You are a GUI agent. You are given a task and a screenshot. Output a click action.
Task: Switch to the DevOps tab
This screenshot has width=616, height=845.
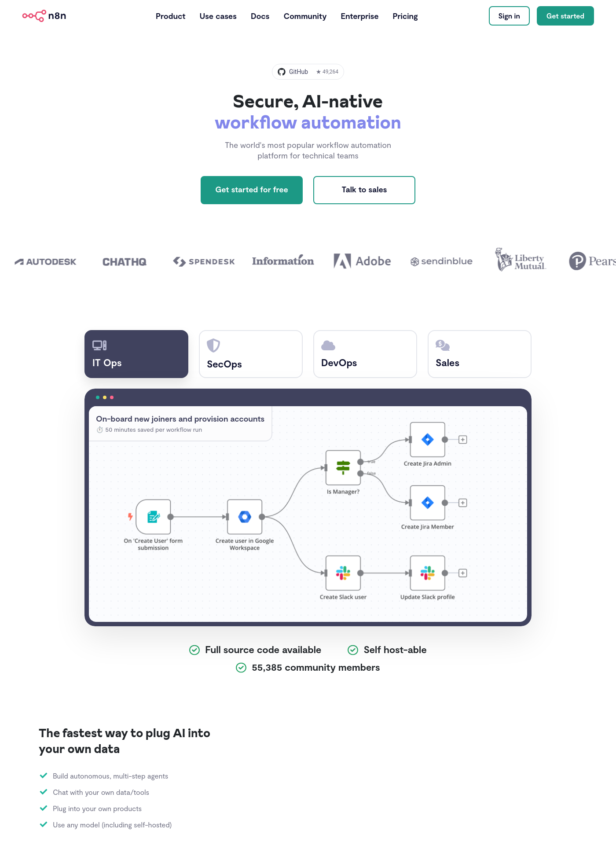coord(365,354)
